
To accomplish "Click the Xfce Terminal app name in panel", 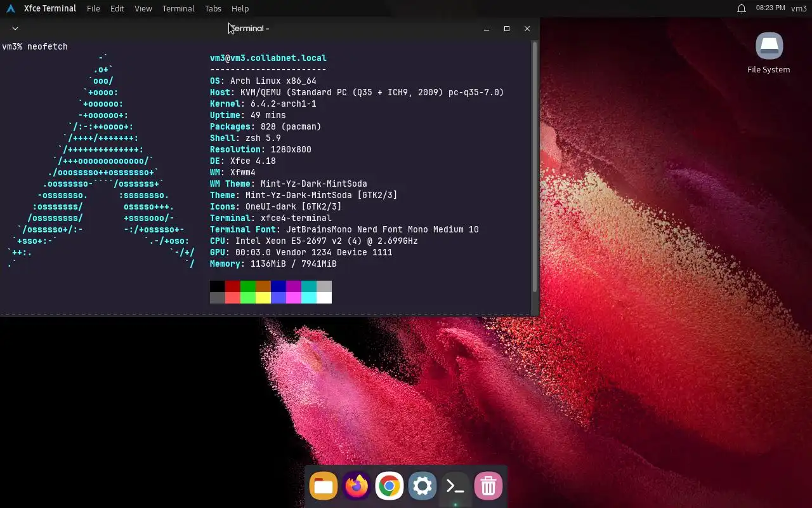I will point(50,8).
